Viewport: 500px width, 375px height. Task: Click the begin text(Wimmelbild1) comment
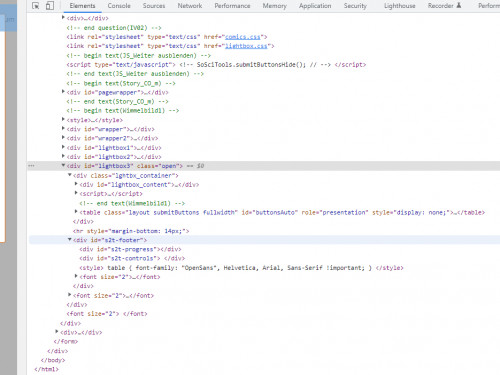pyautogui.click(x=123, y=111)
